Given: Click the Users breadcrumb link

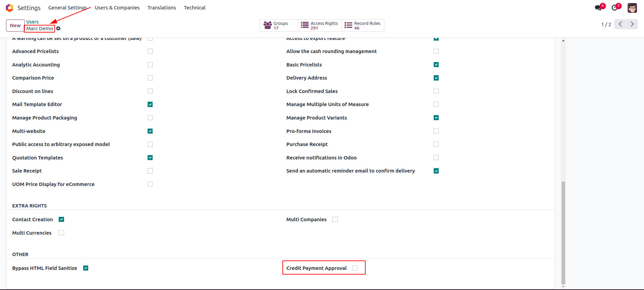Looking at the screenshot, I should 33,22.
